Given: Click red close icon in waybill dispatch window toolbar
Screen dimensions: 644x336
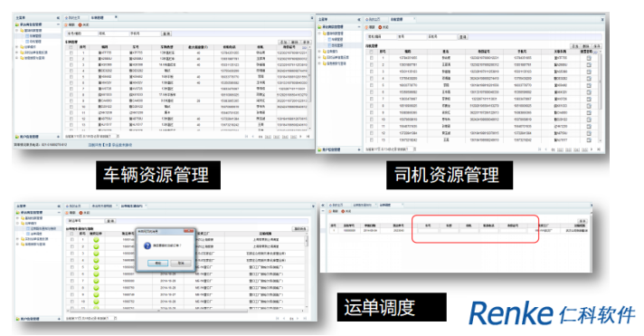Looking at the screenshot, I should 343,211.
